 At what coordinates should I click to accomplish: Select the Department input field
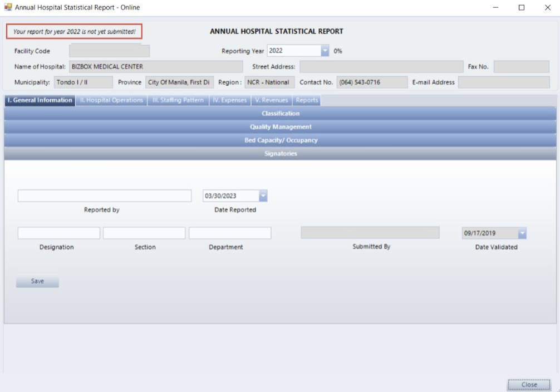coord(229,233)
